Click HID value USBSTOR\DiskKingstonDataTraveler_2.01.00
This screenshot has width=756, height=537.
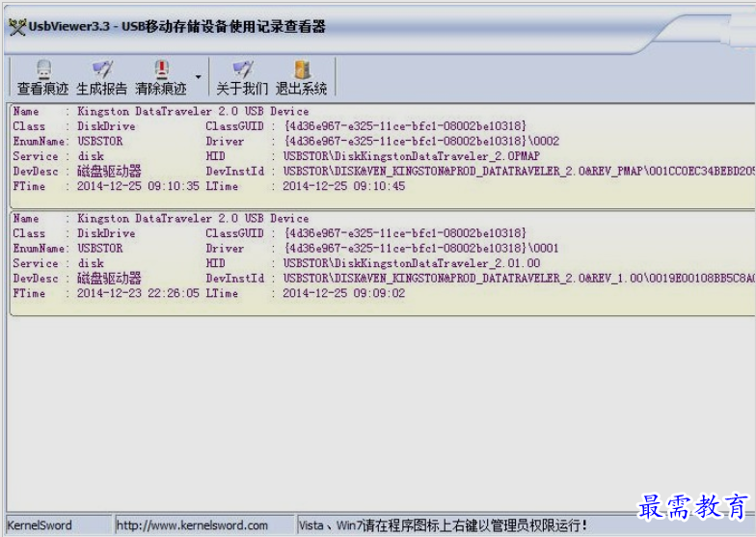tap(411, 263)
